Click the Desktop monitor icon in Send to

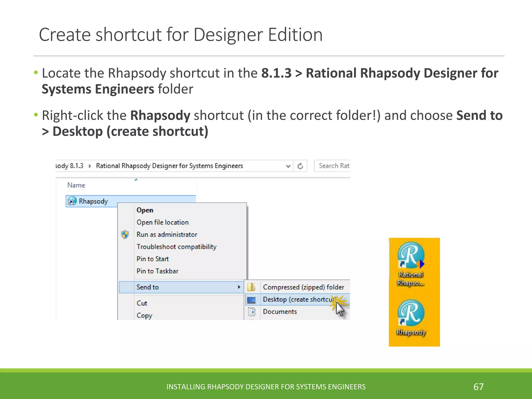(251, 300)
